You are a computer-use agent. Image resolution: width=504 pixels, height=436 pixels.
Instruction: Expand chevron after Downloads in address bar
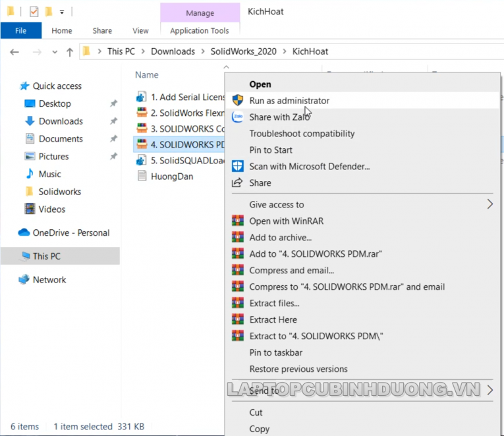(203, 51)
